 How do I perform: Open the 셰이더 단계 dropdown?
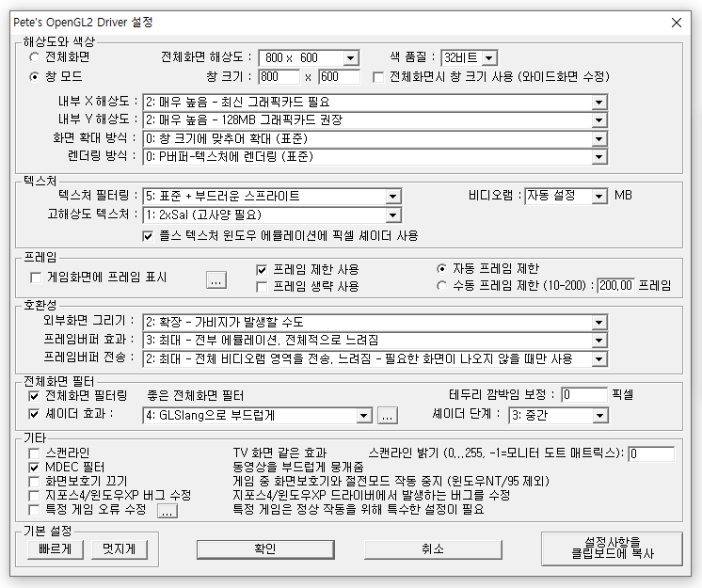pyautogui.click(x=558, y=415)
